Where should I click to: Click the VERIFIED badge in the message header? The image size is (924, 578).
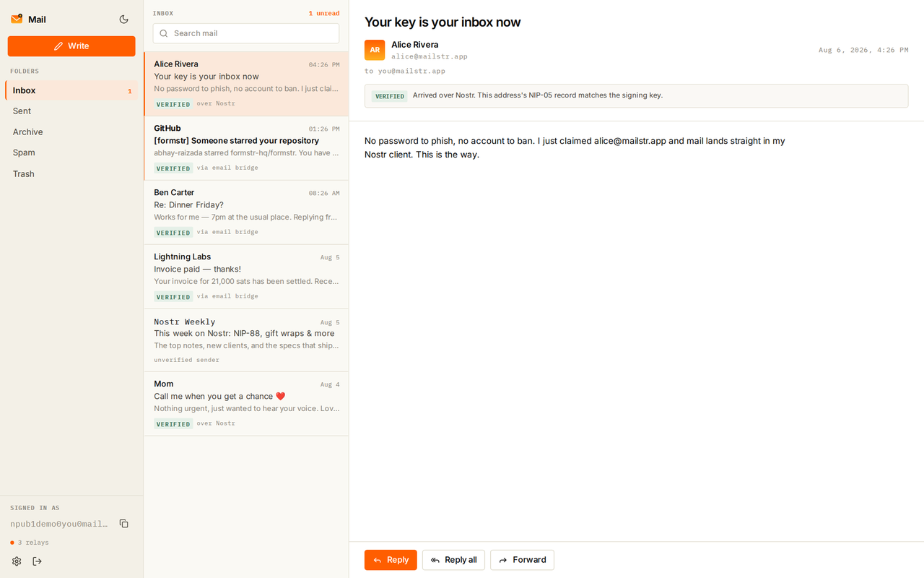(x=390, y=96)
